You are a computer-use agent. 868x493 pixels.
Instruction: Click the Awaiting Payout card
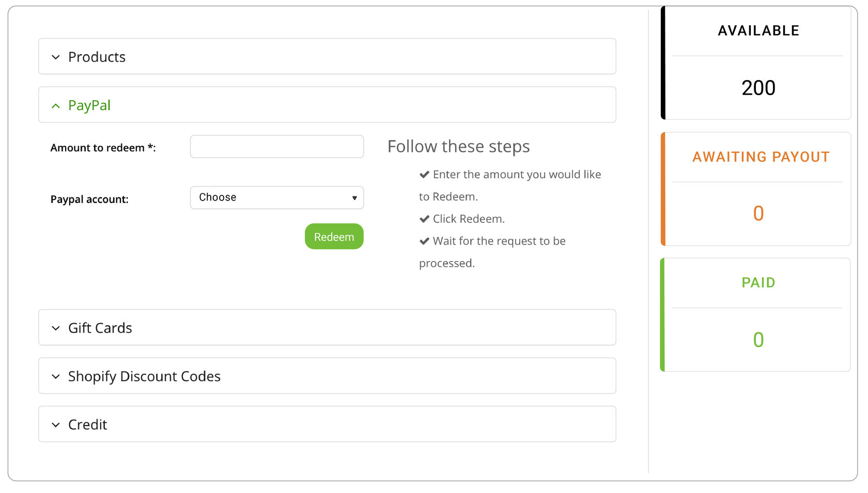(x=757, y=189)
